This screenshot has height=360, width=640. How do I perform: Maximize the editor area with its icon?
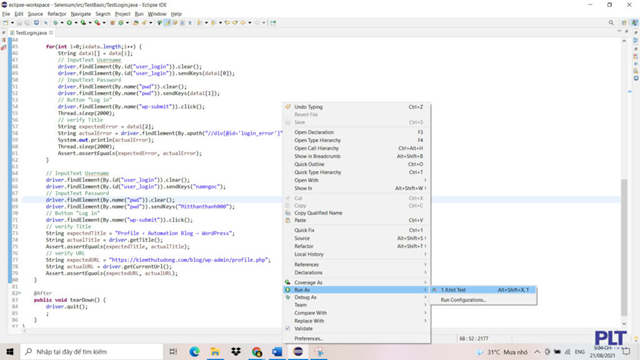pyautogui.click(x=627, y=32)
